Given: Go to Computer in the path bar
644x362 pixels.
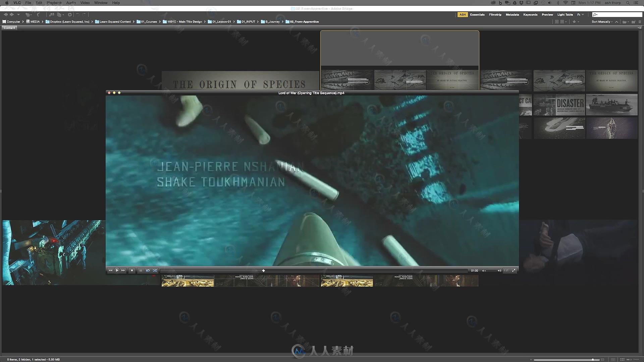Looking at the screenshot, I should point(11,22).
